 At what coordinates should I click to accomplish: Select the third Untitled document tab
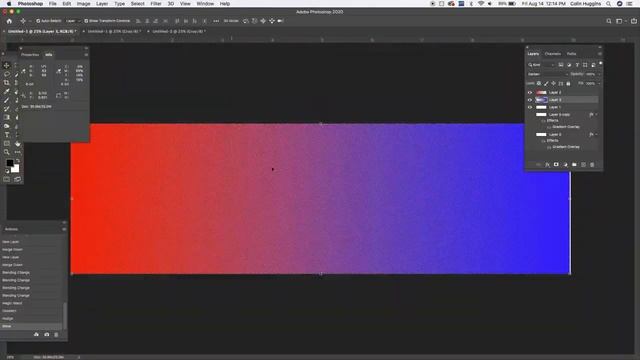point(178,31)
